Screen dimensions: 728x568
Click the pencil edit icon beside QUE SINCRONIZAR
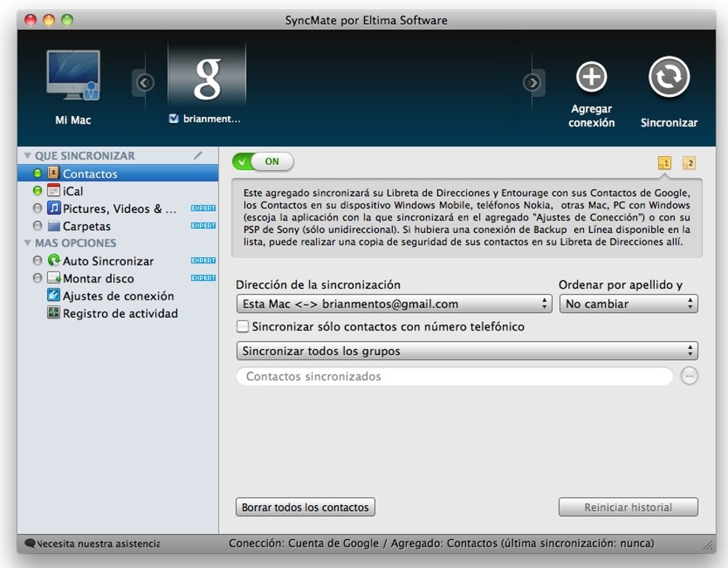198,155
